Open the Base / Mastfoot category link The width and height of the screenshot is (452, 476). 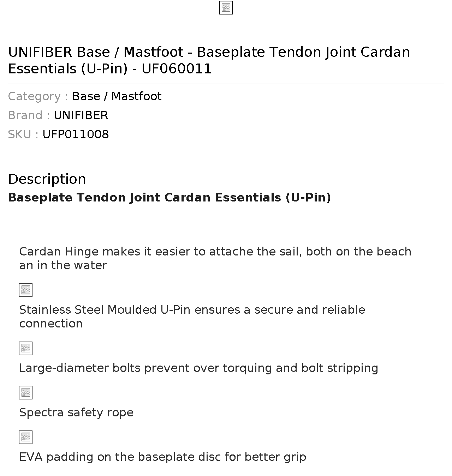tap(117, 96)
